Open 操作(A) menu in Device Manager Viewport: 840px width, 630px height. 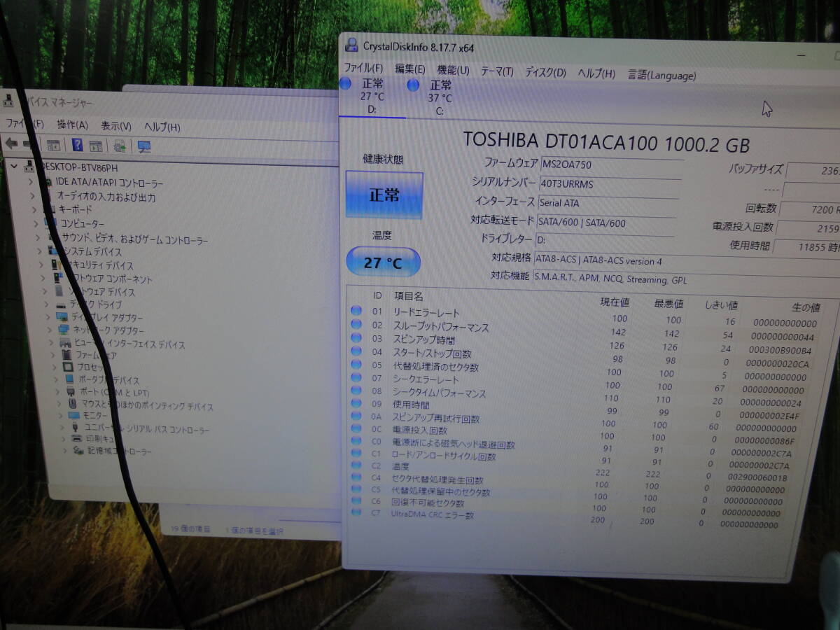pos(72,125)
